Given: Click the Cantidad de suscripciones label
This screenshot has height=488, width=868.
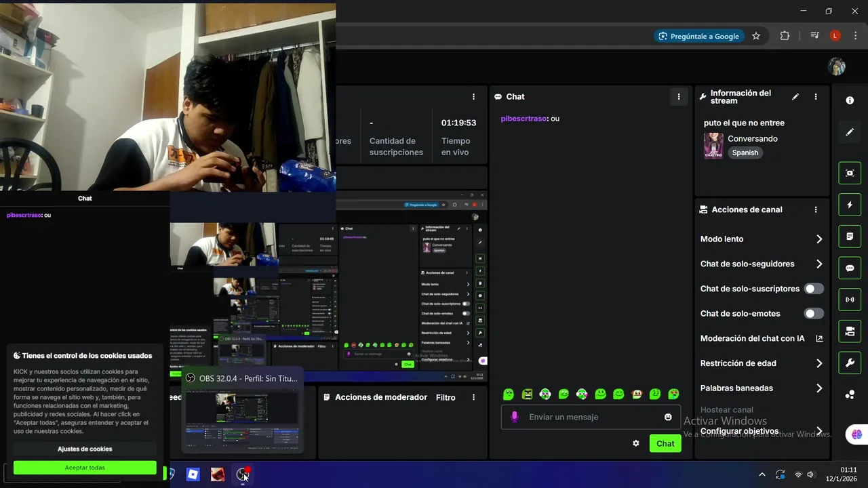Looking at the screenshot, I should click(x=396, y=146).
